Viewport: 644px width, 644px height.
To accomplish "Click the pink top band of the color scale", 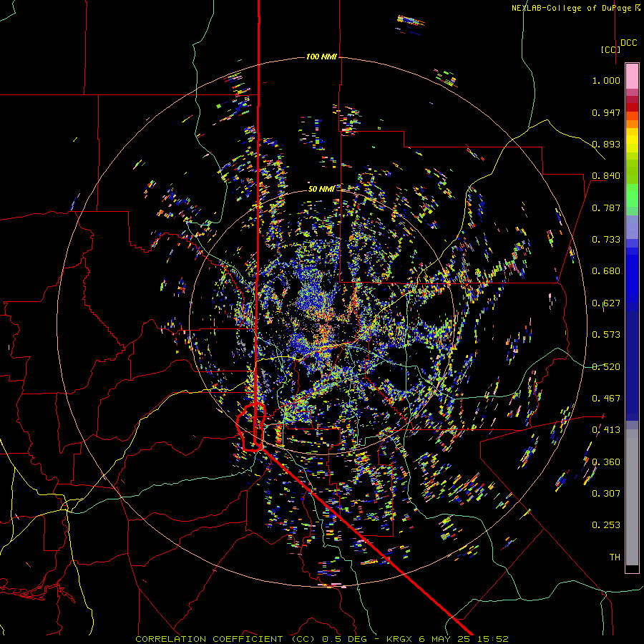I will click(x=632, y=76).
